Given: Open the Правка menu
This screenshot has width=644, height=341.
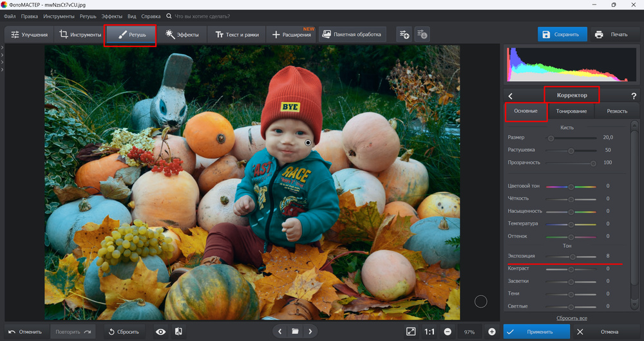Looking at the screenshot, I should pyautogui.click(x=29, y=15).
